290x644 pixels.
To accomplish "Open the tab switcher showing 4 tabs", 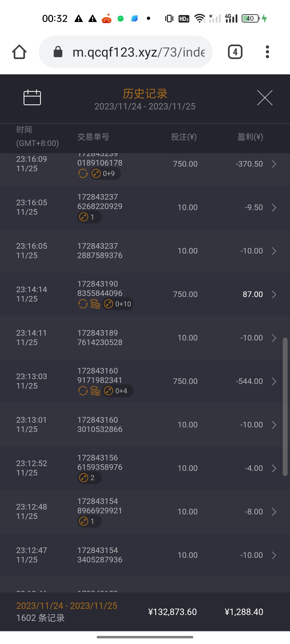I will tap(235, 52).
